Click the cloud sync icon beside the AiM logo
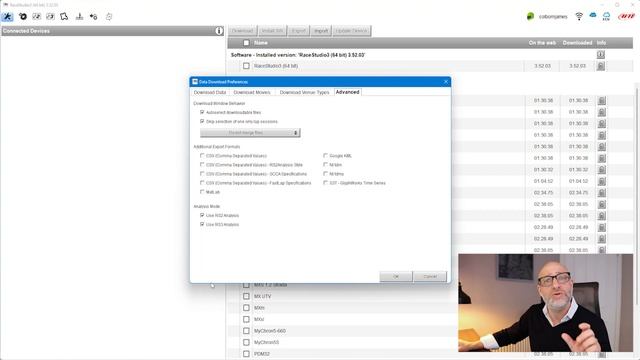Screen dimensions: 640x360 coord(606,16)
